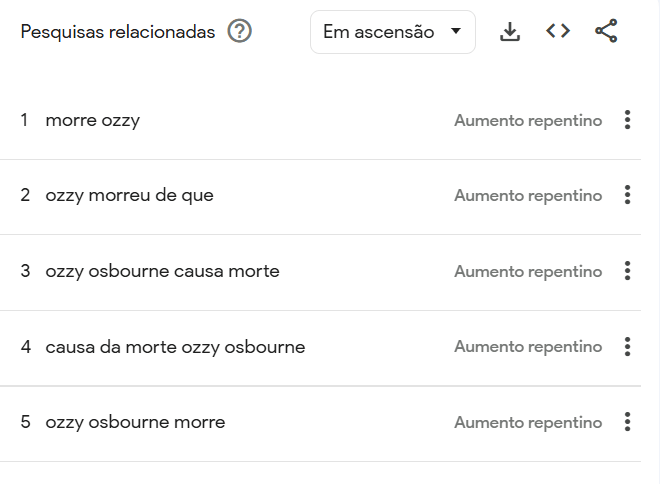Viewport: 660px width, 484px height.
Task: Select Aumento repentino label in row three
Action: pos(528,271)
